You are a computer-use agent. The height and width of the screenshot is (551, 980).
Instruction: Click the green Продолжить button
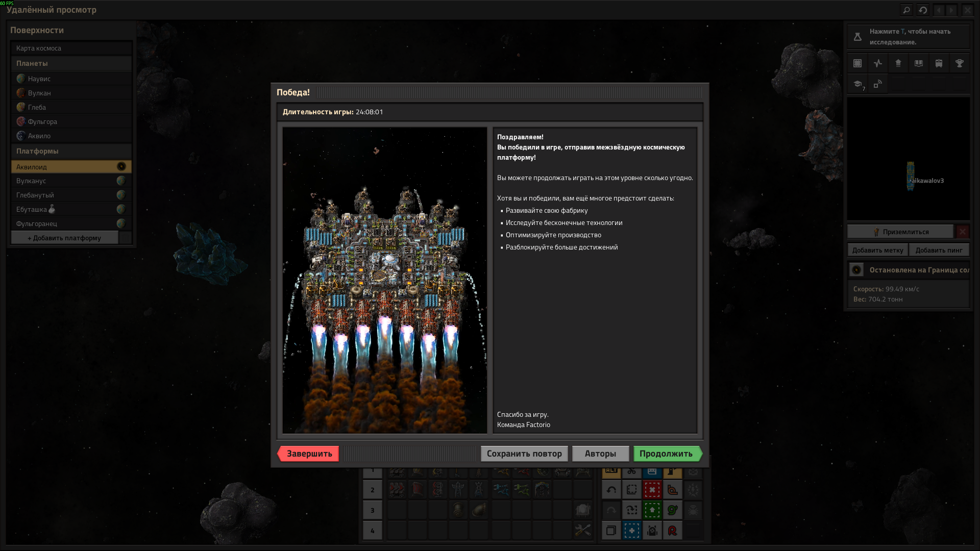[x=667, y=454]
